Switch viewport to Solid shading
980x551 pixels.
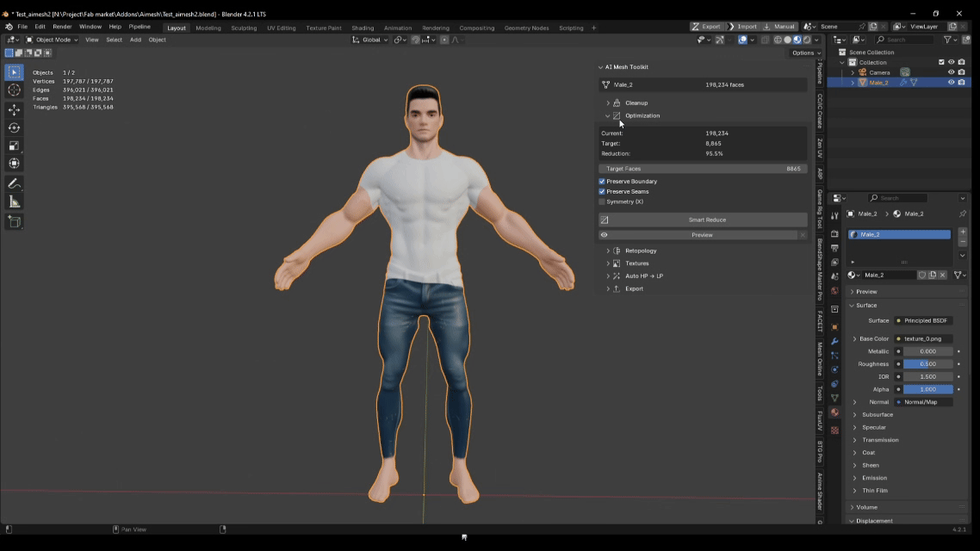pos(787,40)
